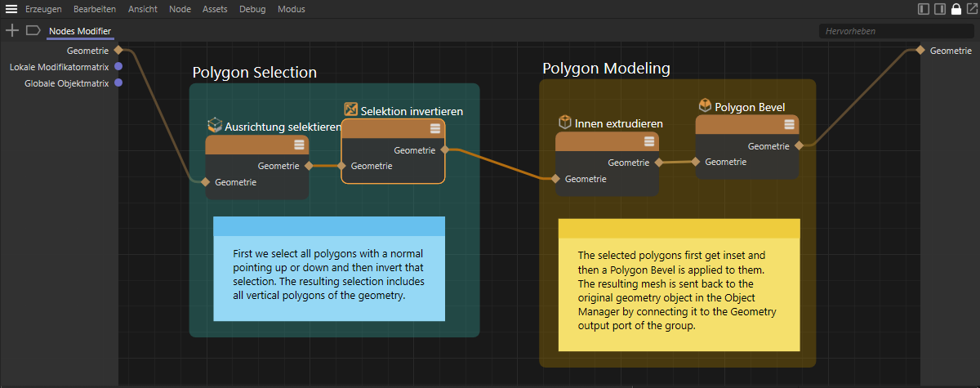Expand the Polygon Bevel node options menu

coord(789,124)
